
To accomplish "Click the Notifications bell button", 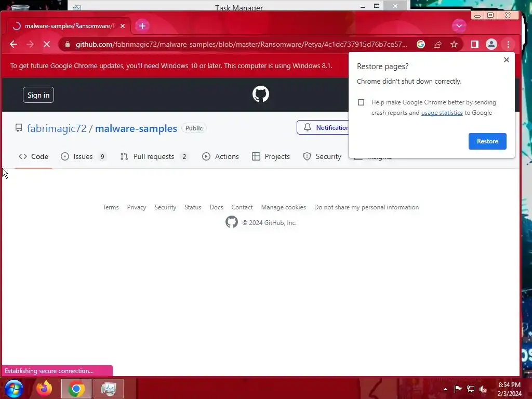I will 323,128.
